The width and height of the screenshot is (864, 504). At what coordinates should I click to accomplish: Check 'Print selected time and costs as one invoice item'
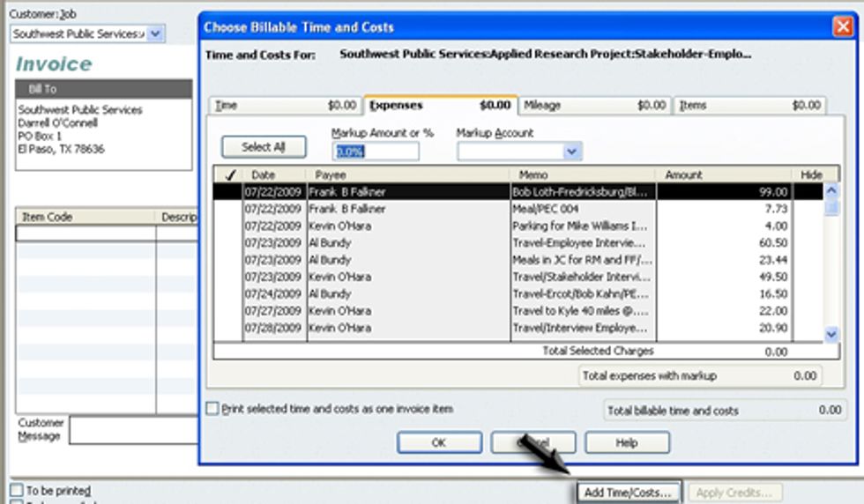(212, 409)
